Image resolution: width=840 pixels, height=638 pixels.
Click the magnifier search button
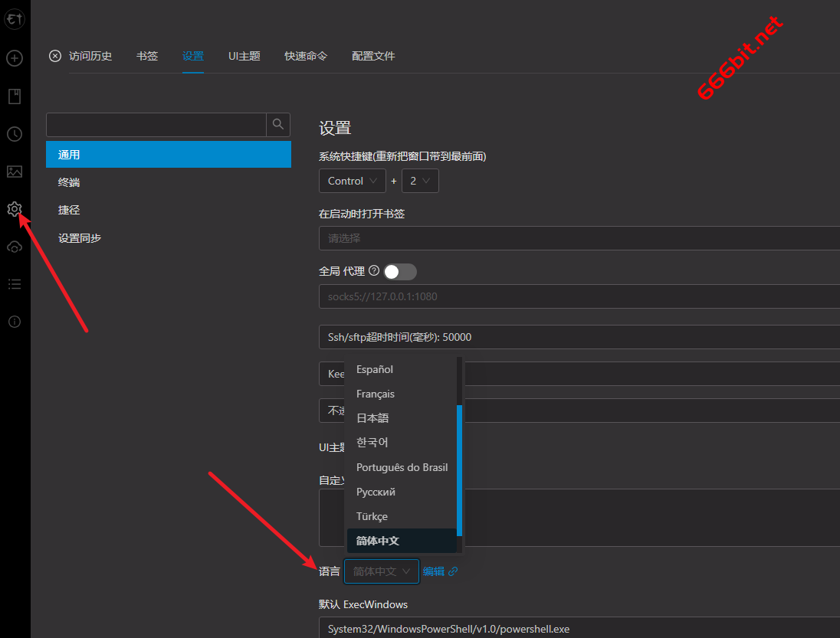278,124
